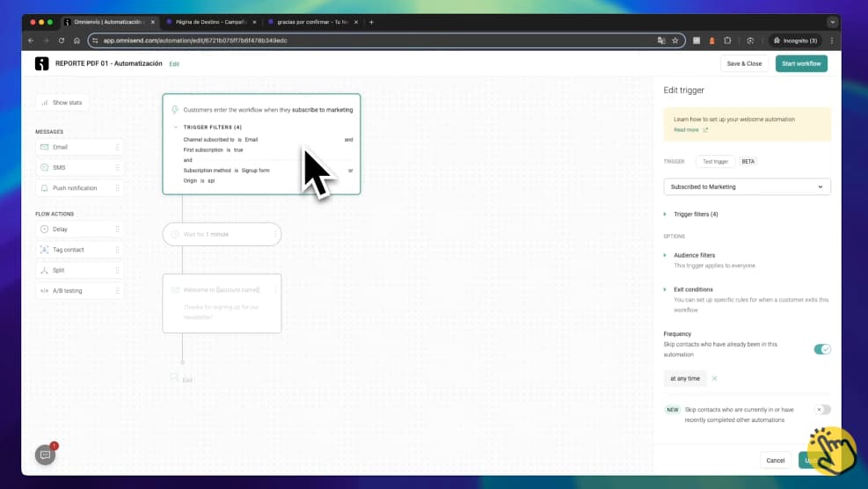
Task: Click the Show stats chart icon
Action: click(44, 102)
